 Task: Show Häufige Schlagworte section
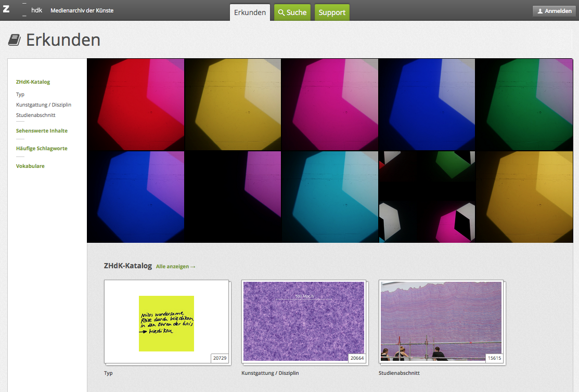(42, 149)
